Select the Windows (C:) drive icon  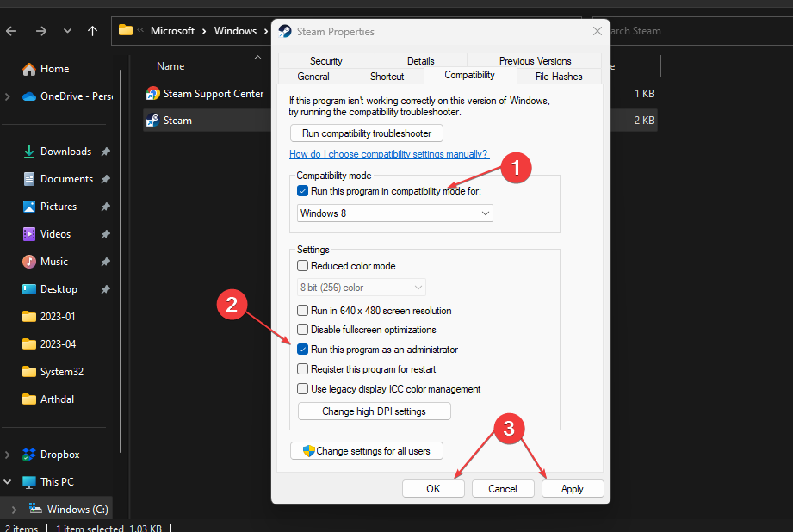35,508
